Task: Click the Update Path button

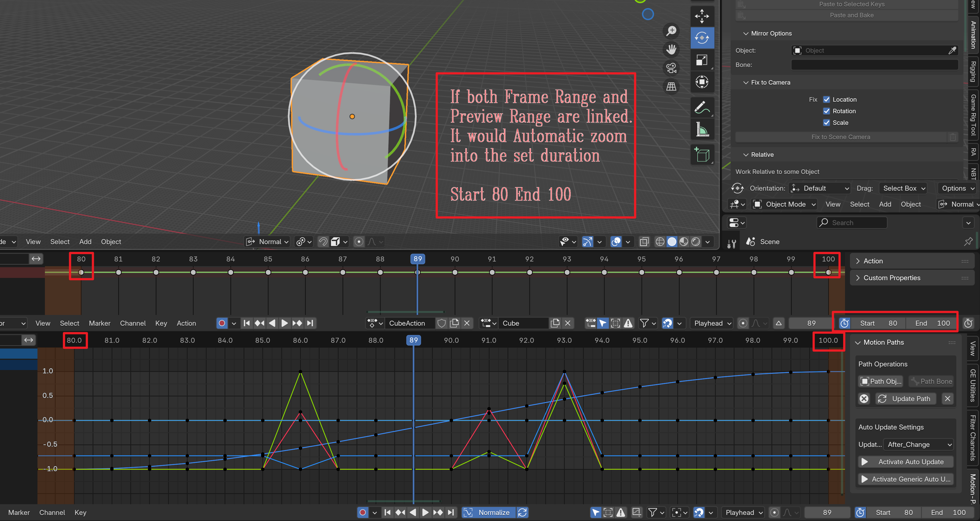Action: click(905, 398)
